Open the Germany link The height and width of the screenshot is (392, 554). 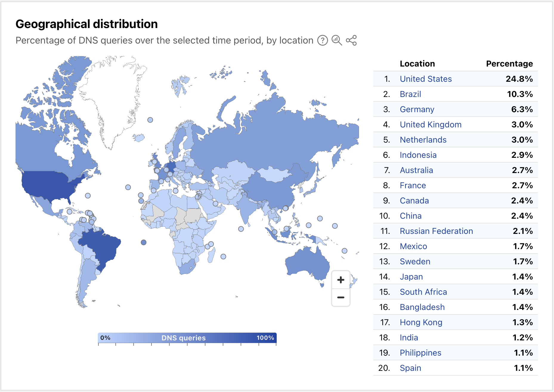click(417, 109)
